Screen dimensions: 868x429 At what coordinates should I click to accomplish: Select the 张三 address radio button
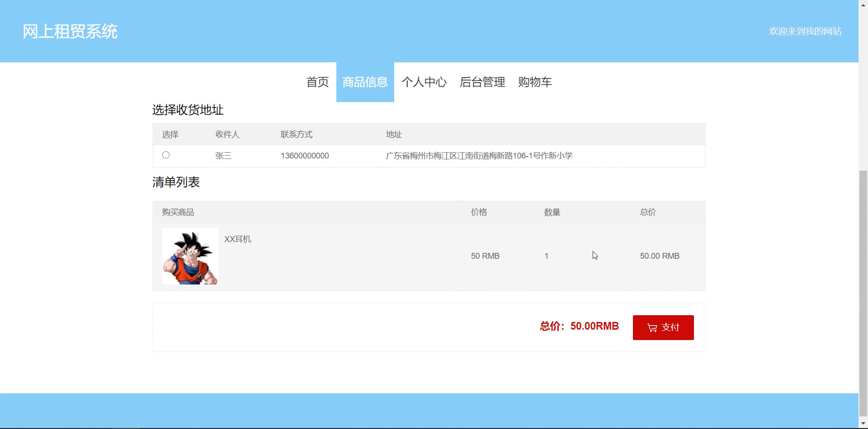click(166, 155)
